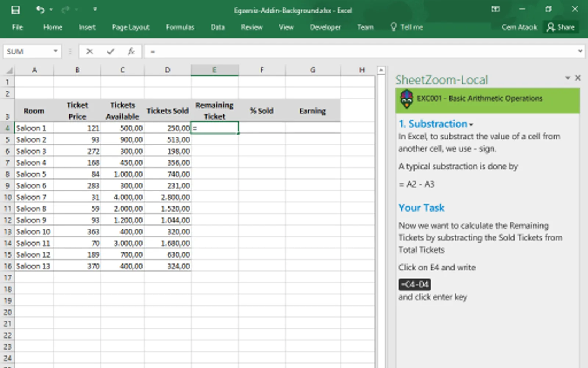
Task: Click the Cem Atacik account name
Action: tap(519, 27)
